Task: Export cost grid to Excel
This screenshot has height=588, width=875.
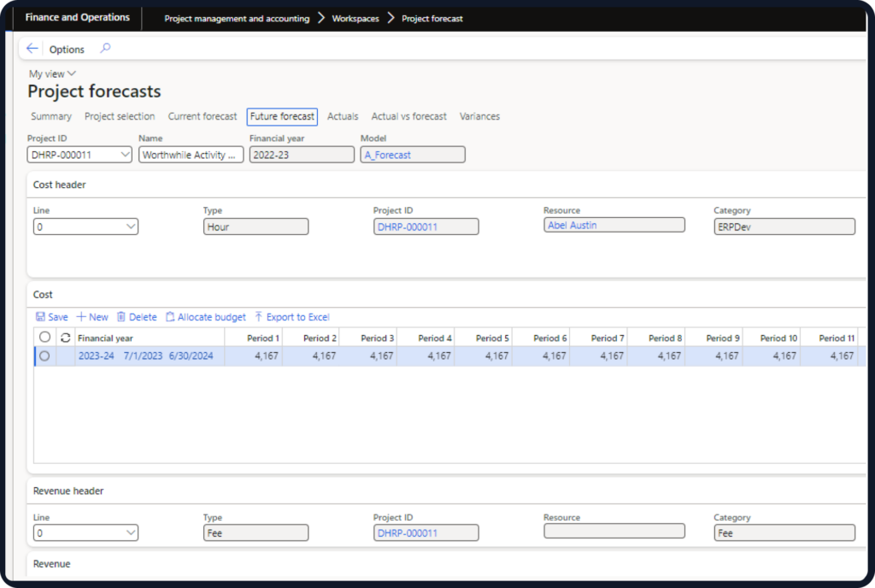Action: pyautogui.click(x=291, y=317)
